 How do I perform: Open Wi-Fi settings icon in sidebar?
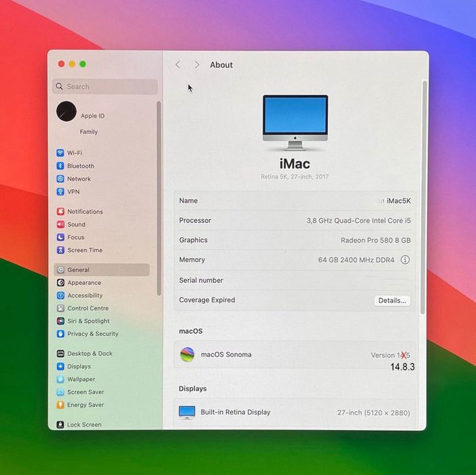pos(60,152)
